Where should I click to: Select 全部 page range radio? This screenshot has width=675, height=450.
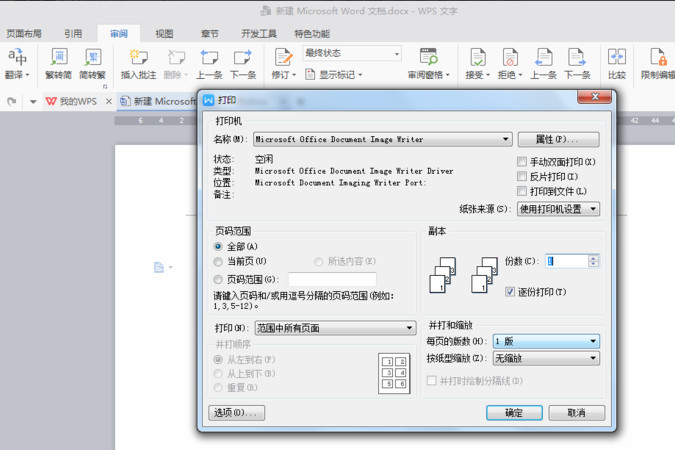pos(218,246)
